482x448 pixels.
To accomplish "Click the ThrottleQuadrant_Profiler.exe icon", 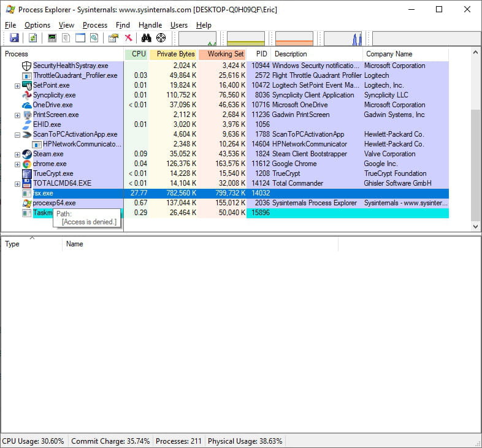I will click(27, 75).
